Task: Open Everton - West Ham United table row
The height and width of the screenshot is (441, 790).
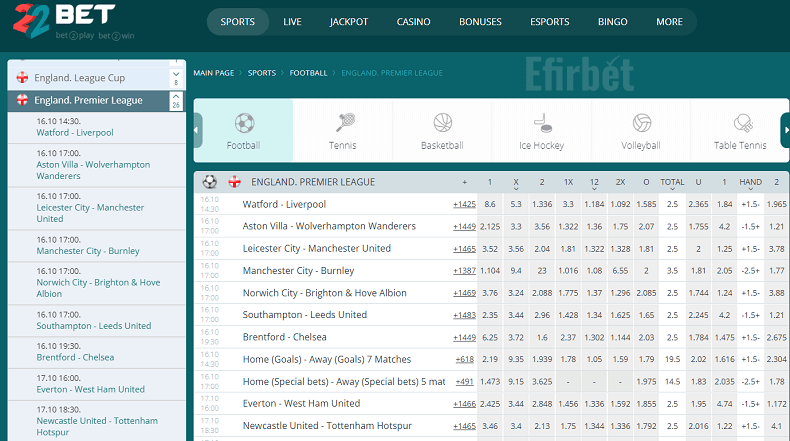Action: pyautogui.click(x=301, y=404)
